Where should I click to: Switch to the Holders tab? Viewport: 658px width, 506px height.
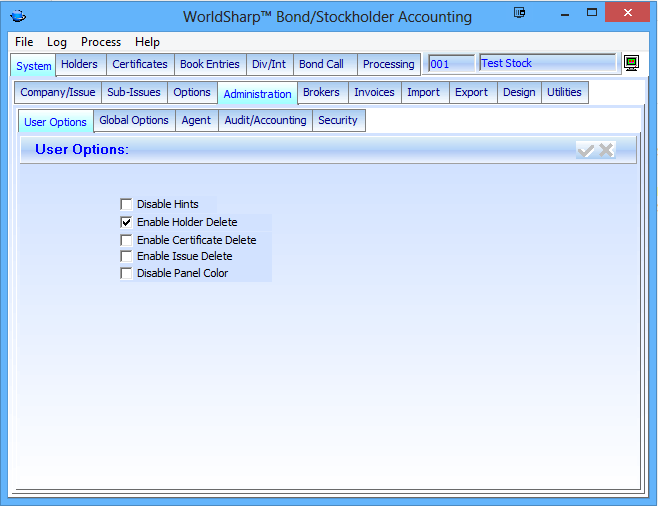[x=80, y=64]
